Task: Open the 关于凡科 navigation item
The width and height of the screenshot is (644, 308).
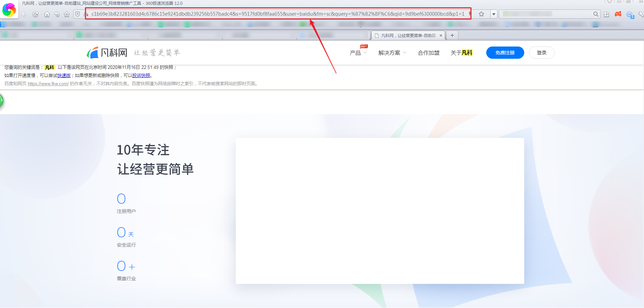Action: click(x=461, y=53)
